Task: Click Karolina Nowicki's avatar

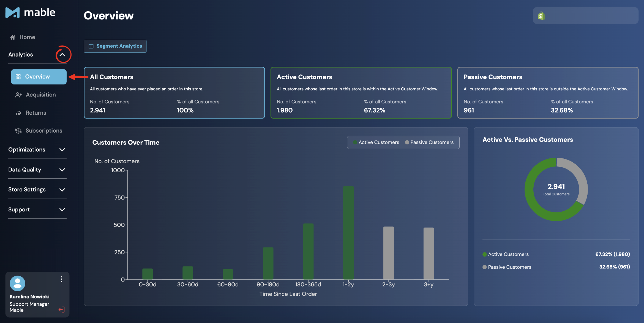Action: click(17, 283)
